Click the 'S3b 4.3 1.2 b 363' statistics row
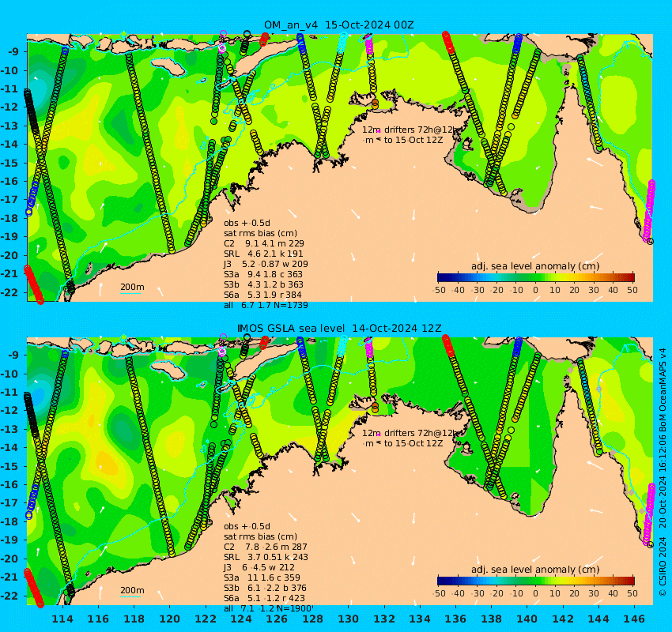Viewport: 672px width, 632px height. [x=263, y=284]
